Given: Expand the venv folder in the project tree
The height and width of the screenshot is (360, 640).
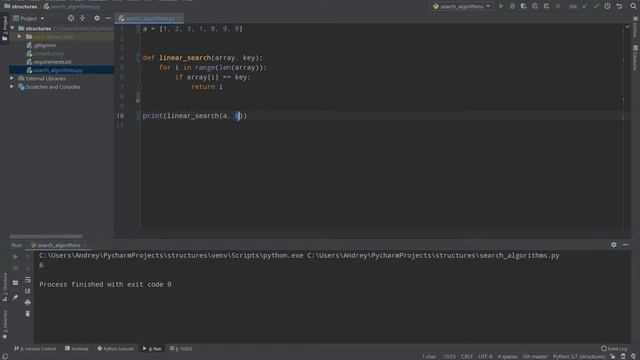Looking at the screenshot, I should click(19, 37).
